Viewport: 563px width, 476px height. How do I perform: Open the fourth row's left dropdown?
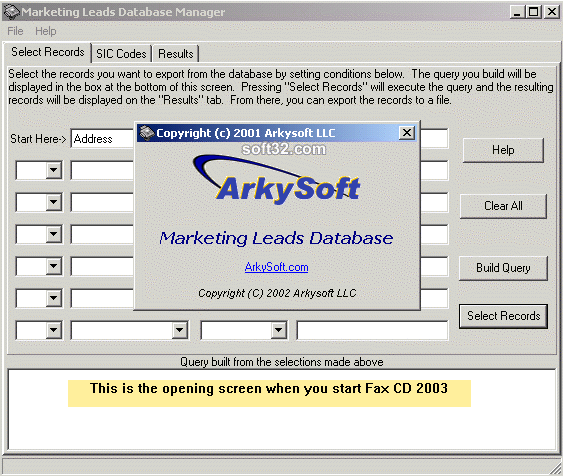53,266
